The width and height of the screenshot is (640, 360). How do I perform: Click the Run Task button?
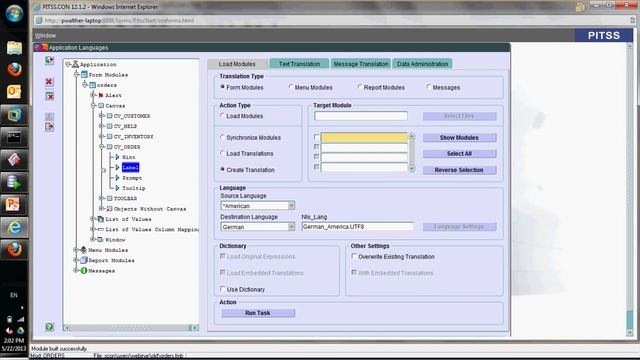(258, 313)
